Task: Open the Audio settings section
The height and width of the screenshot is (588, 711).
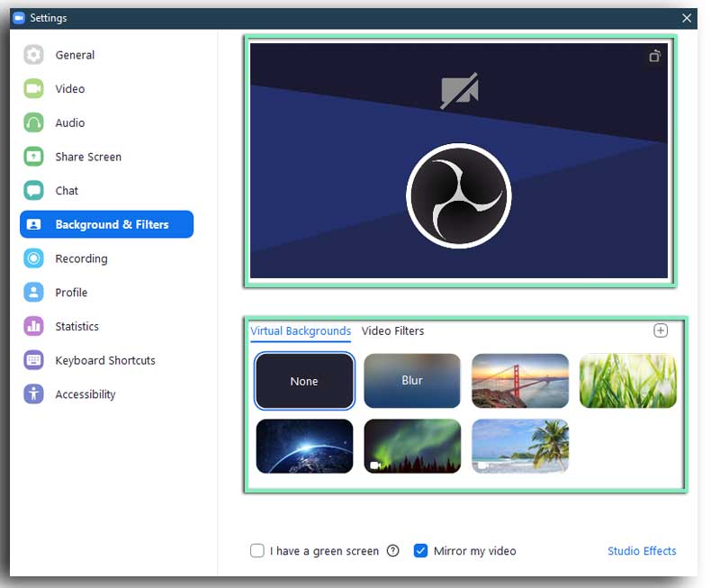Action: [x=70, y=122]
